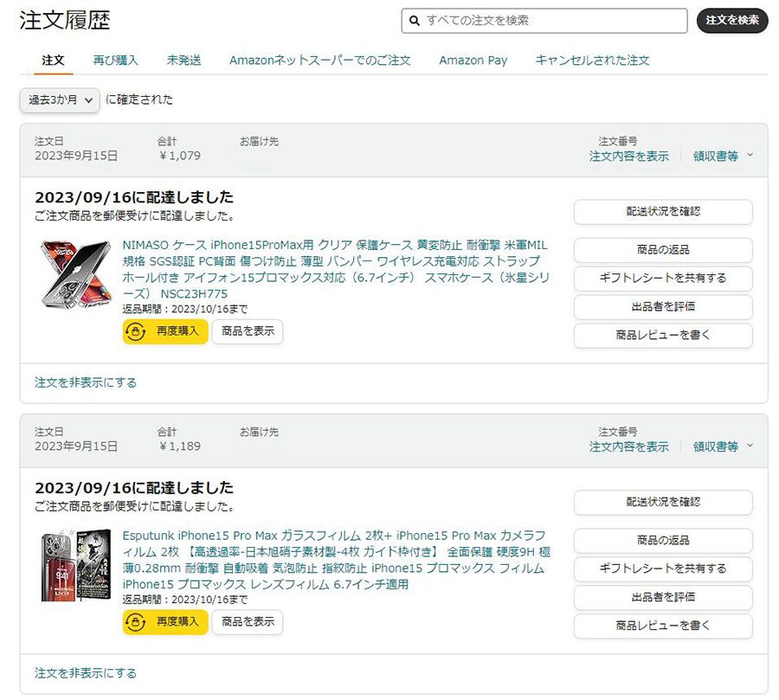Expand 領収書等 for the ¥1,189 order
The height and width of the screenshot is (700, 779).
[x=723, y=447]
